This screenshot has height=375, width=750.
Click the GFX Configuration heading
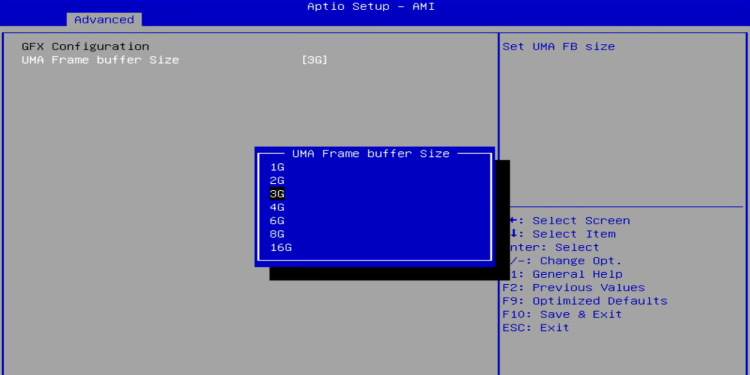coord(85,46)
